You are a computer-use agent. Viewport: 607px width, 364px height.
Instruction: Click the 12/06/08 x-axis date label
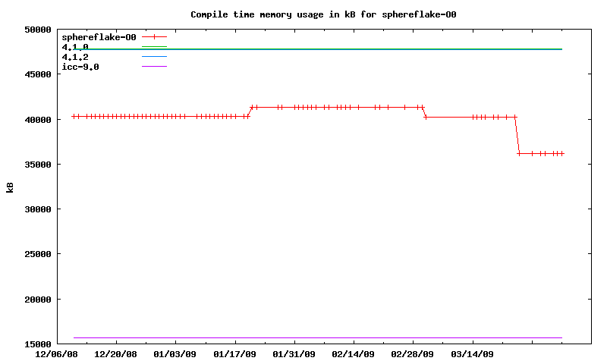[55, 354]
